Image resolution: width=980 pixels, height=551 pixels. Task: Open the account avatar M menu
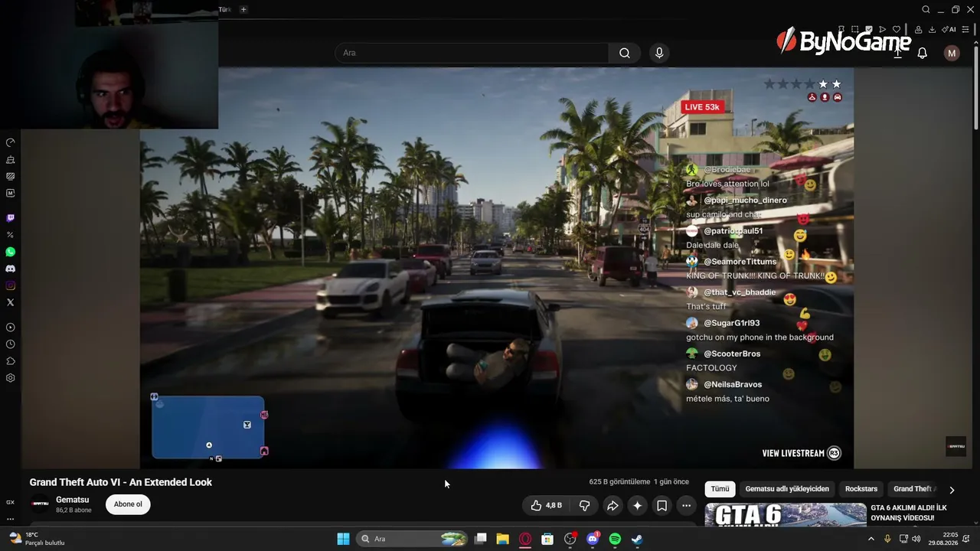(952, 53)
